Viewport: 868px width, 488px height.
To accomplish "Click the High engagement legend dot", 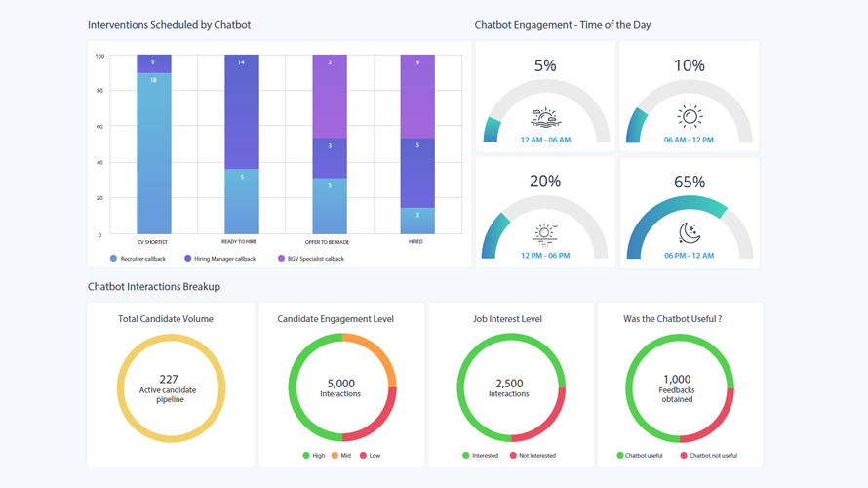I will [306, 456].
